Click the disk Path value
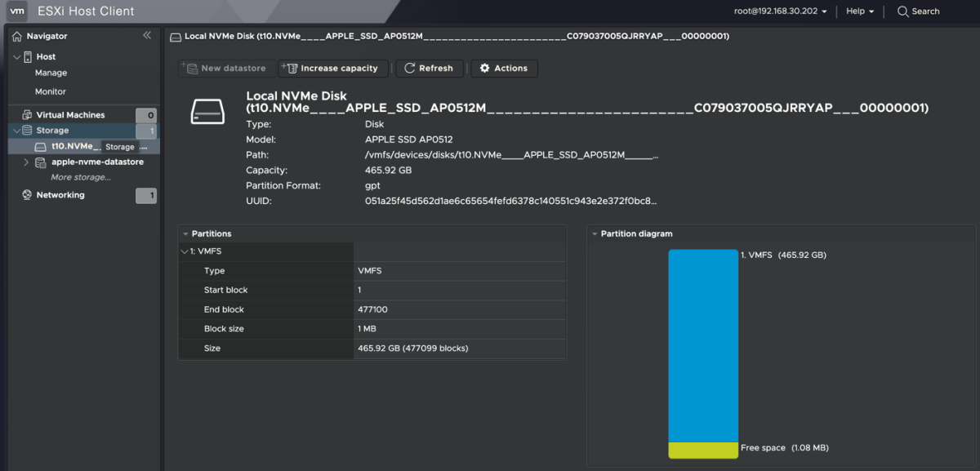 [512, 155]
